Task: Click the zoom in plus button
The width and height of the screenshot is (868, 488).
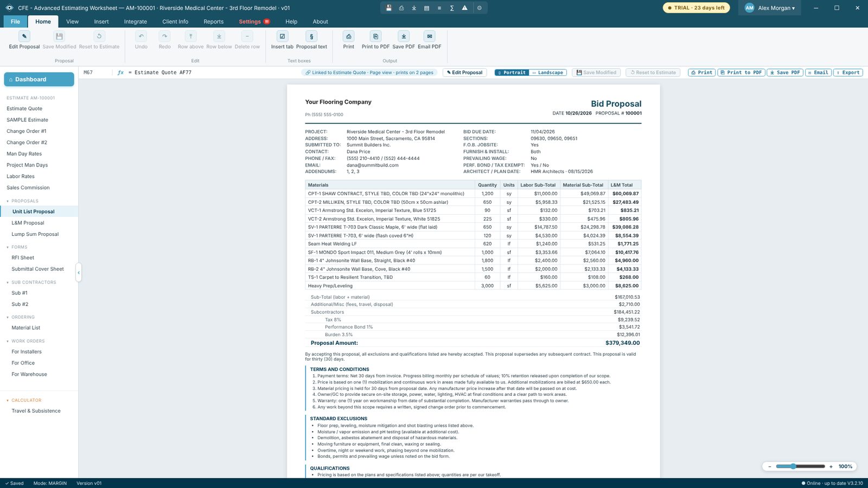Action: click(x=831, y=466)
